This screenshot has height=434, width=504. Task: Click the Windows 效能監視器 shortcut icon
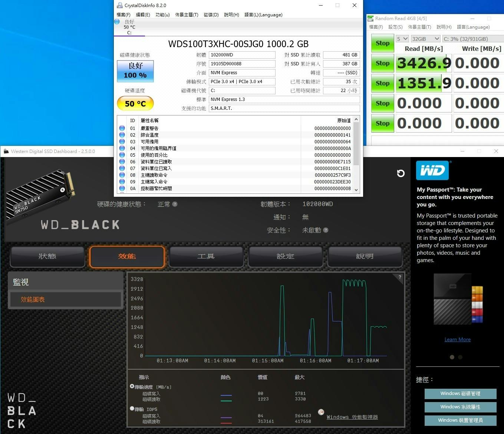[x=321, y=412]
